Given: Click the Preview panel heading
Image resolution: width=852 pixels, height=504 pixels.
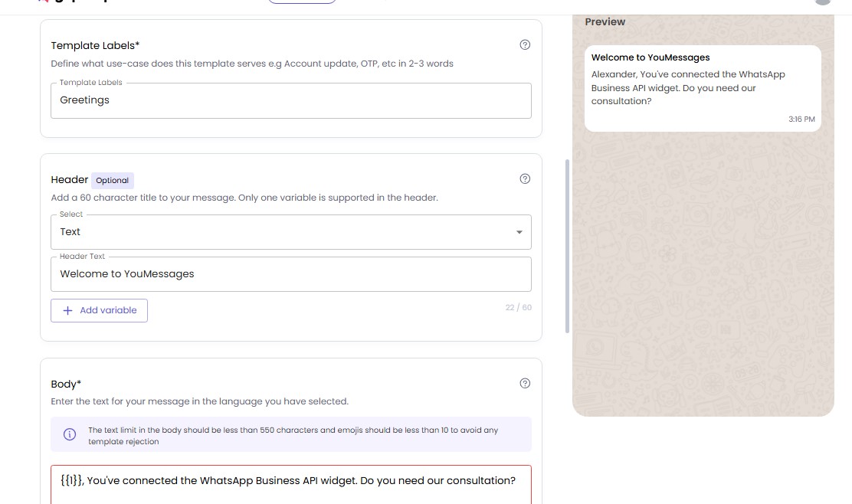Looking at the screenshot, I should [605, 22].
